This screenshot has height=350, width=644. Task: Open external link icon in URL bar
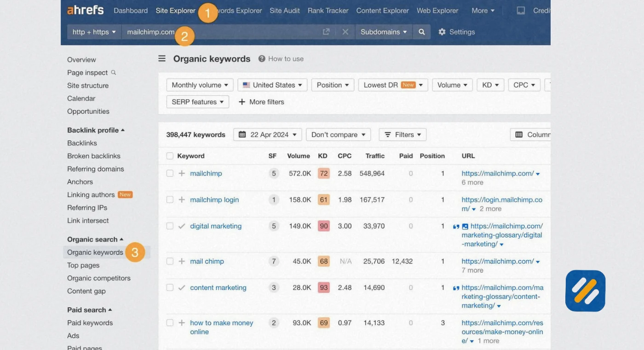coord(326,32)
